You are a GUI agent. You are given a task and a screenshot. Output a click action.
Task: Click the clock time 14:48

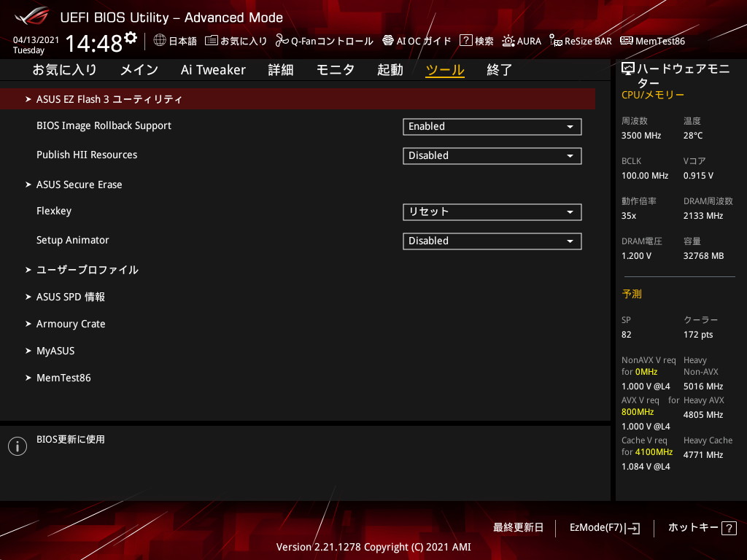coord(94,43)
